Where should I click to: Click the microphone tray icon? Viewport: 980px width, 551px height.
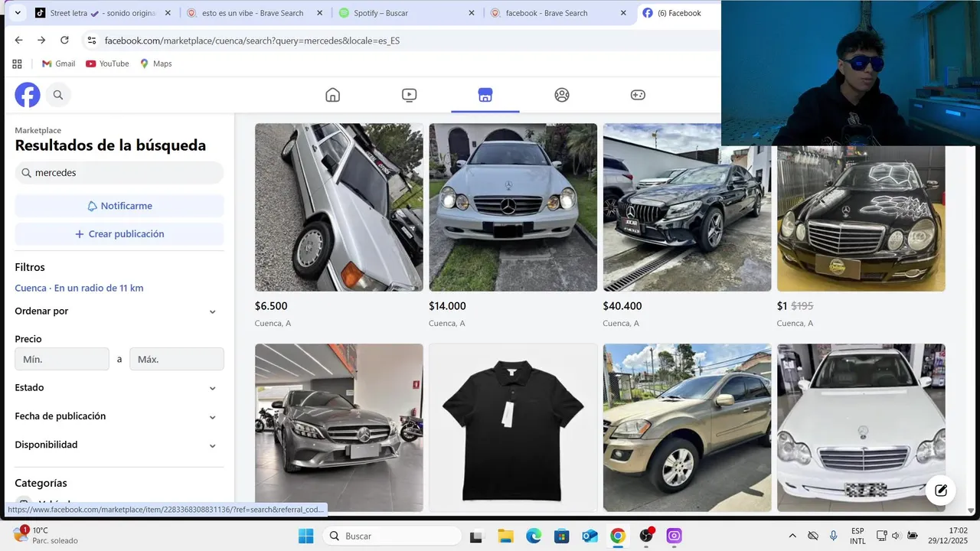(x=833, y=536)
